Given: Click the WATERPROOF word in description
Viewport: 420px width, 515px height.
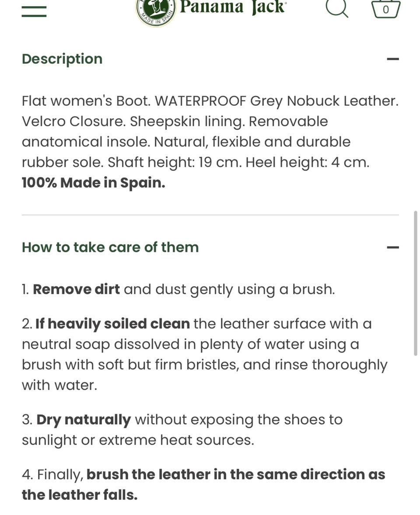Looking at the screenshot, I should tap(200, 101).
